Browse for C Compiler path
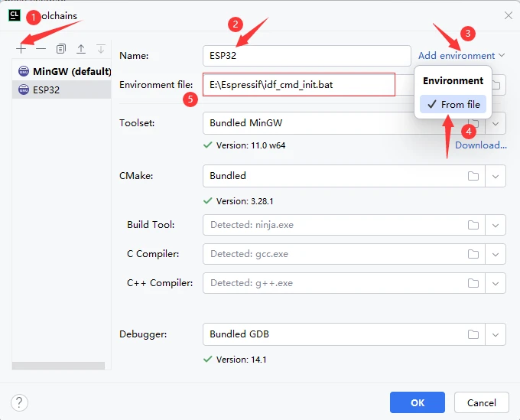This screenshot has height=420, width=520. pos(473,254)
